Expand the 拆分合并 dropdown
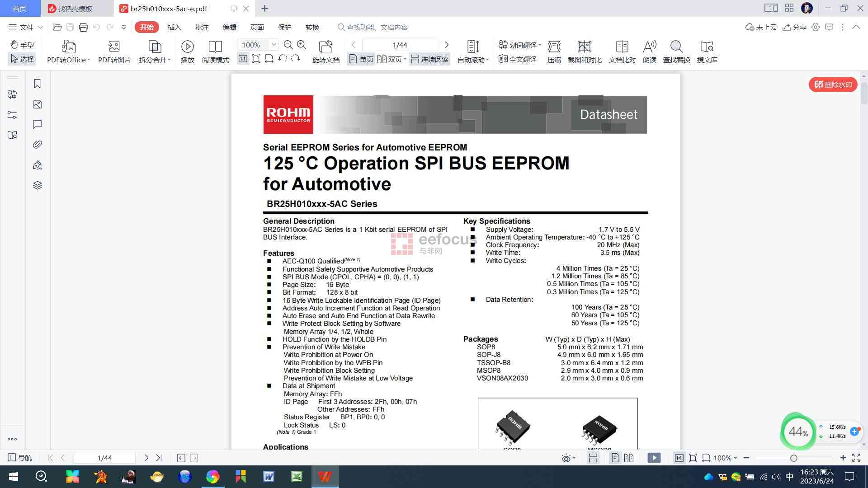This screenshot has height=488, width=868. [x=169, y=60]
